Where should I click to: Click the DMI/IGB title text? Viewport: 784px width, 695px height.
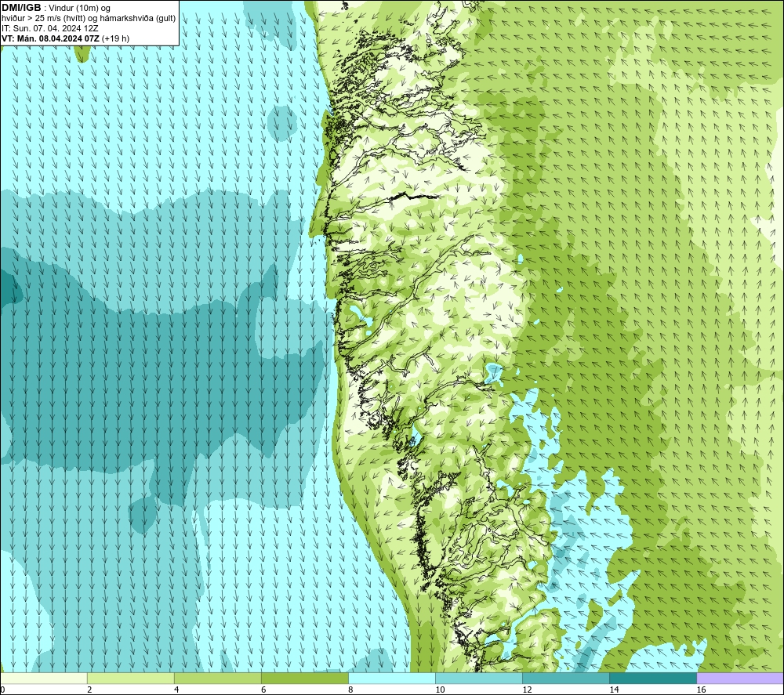21,8
